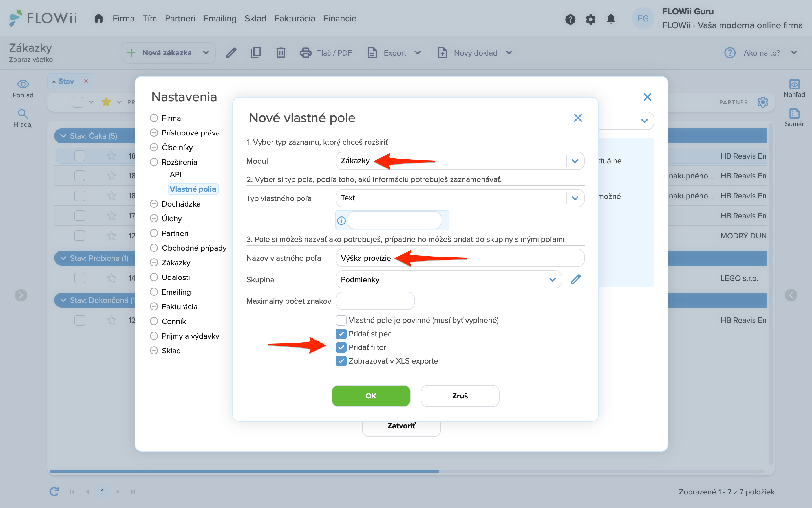Click the refresh icon in the pager
Screen dimensions: 812x508
pos(54,492)
